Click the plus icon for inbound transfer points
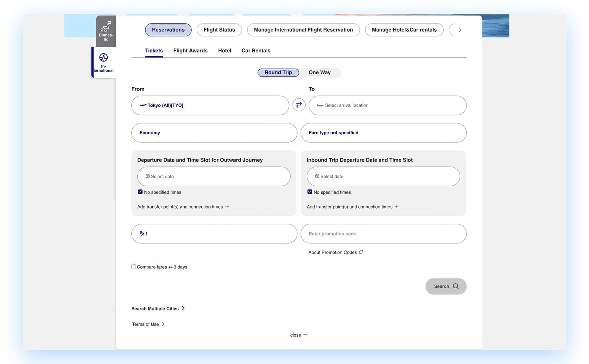This screenshot has height=364, width=589. pos(396,206)
